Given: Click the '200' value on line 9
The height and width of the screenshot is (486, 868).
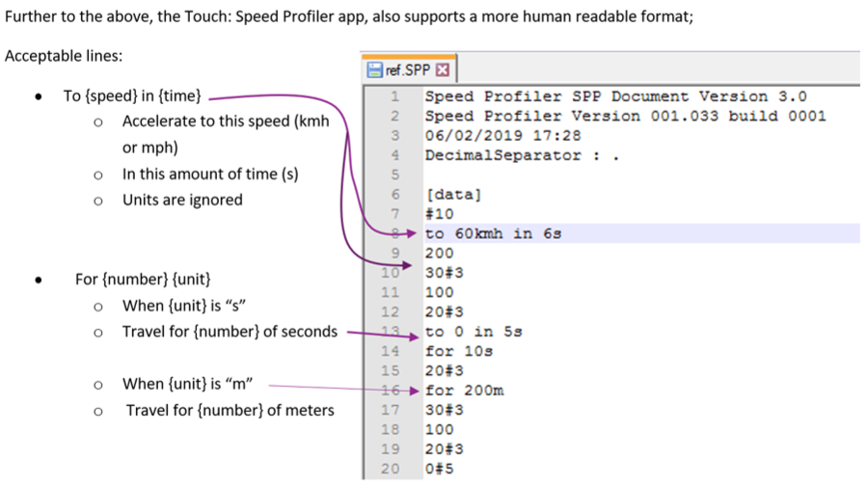Looking at the screenshot, I should [x=439, y=254].
